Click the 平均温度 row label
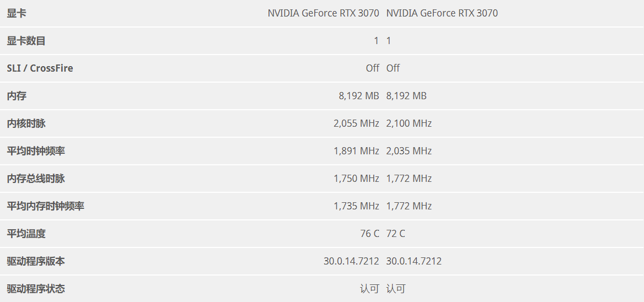Screen dimensions: 644x302 (26, 234)
